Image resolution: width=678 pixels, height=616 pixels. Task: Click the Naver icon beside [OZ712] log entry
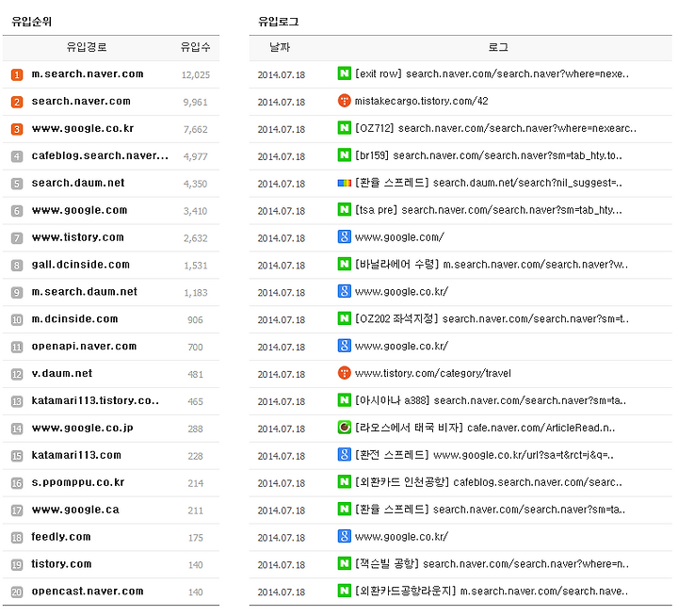point(345,128)
